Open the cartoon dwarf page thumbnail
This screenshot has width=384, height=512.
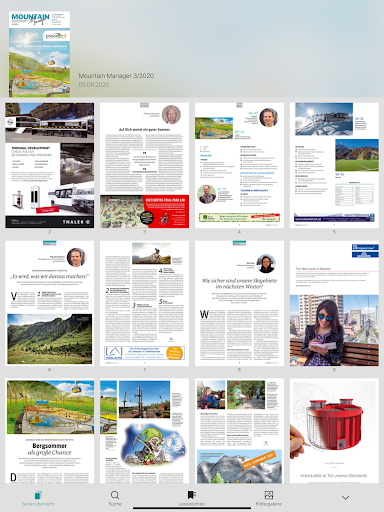point(144,431)
